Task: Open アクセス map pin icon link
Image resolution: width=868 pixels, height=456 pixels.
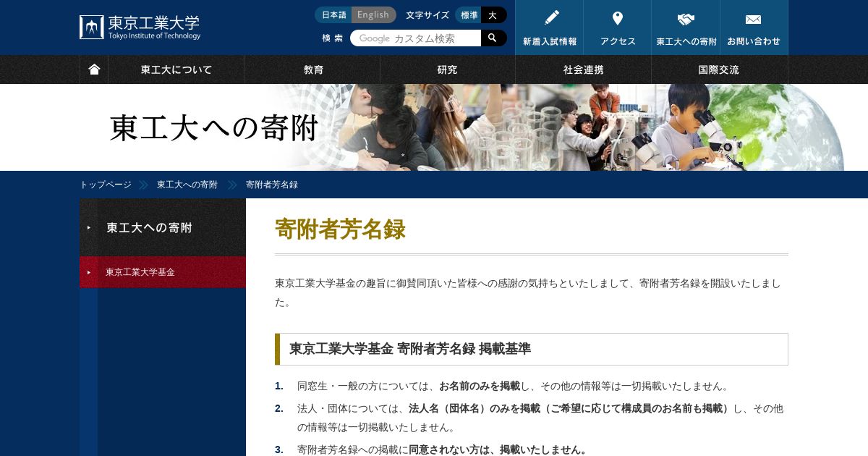Action: tap(618, 28)
